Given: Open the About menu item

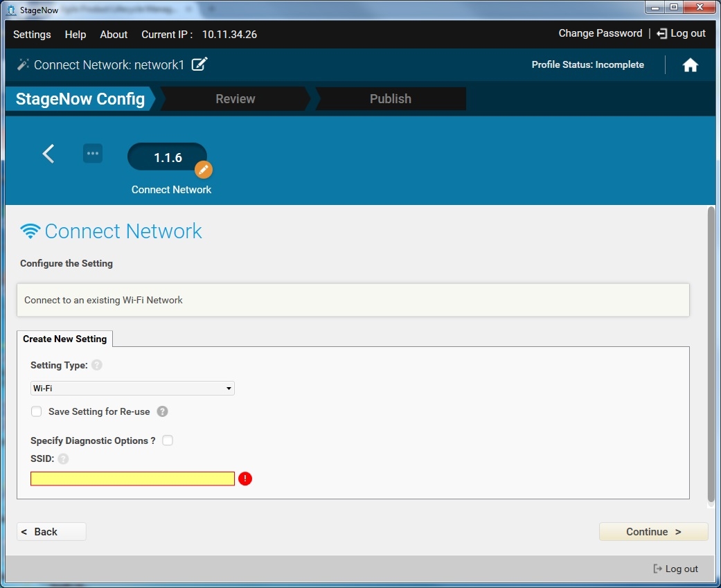Looking at the screenshot, I should [x=114, y=35].
